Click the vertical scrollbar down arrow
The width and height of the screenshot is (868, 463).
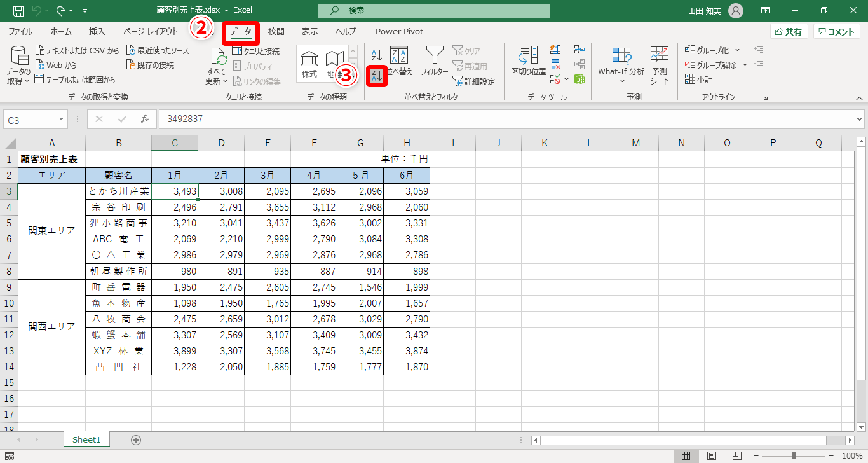[861, 428]
